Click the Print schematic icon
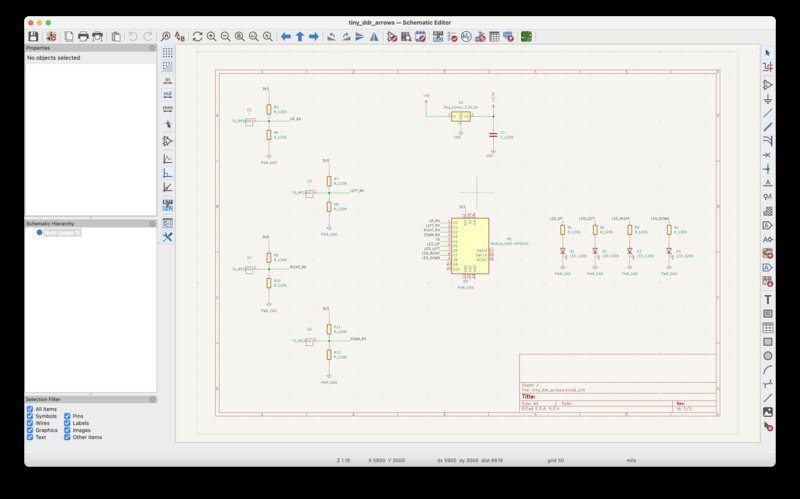Screen dimensions: 800x499 coord(83,36)
